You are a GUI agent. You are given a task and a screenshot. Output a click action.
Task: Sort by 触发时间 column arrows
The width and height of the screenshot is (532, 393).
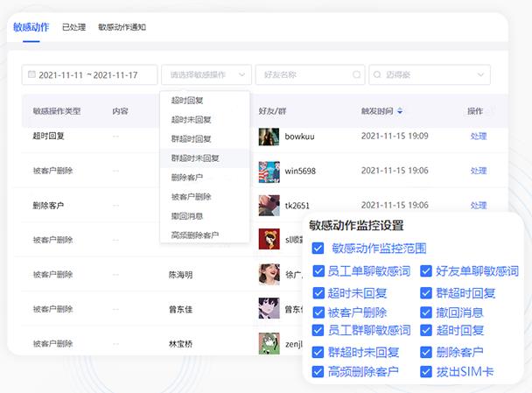400,111
